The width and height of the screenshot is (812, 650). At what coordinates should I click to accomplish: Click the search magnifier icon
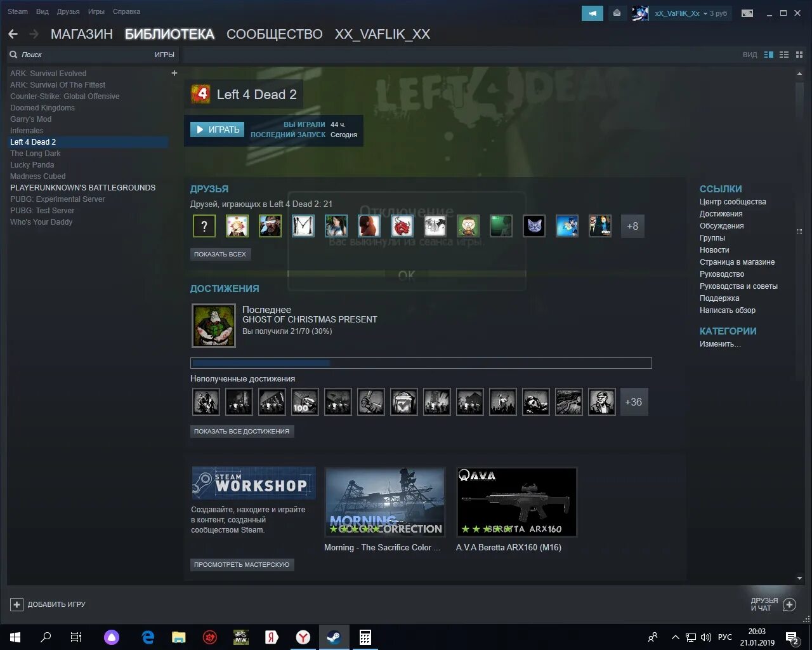coord(13,55)
